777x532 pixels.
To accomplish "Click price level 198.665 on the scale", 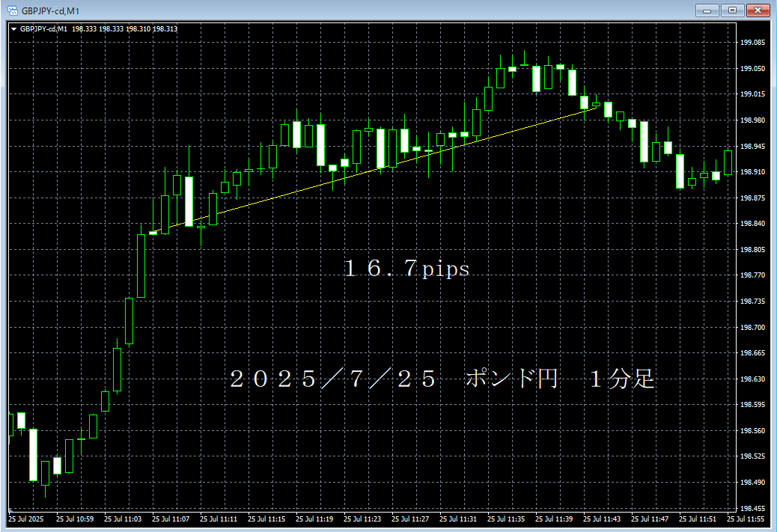I will click(752, 352).
